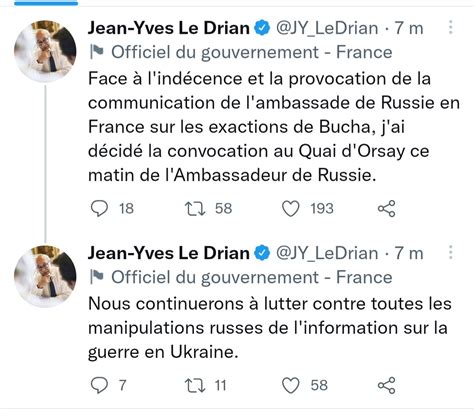
Task: Reply to the tweet about manipulations russes
Action: click(x=99, y=385)
